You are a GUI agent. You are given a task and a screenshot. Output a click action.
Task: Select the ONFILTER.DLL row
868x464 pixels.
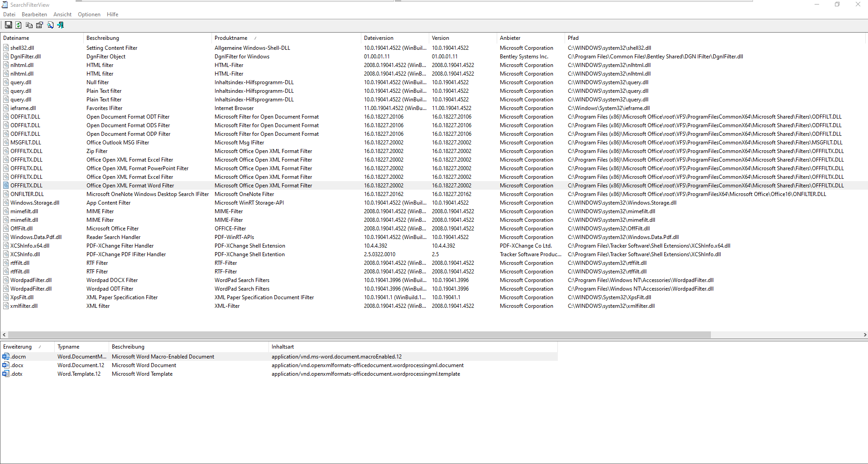pyautogui.click(x=27, y=194)
